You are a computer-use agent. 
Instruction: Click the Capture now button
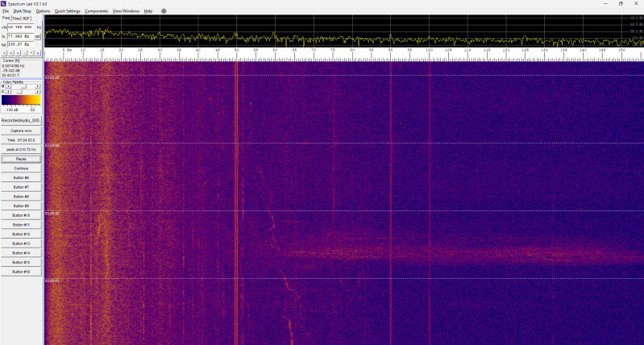tap(21, 131)
